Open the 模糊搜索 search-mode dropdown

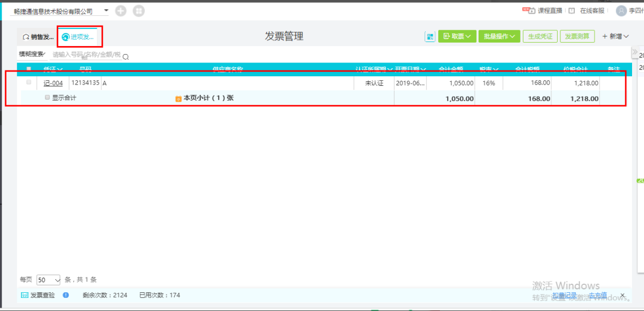32,54
